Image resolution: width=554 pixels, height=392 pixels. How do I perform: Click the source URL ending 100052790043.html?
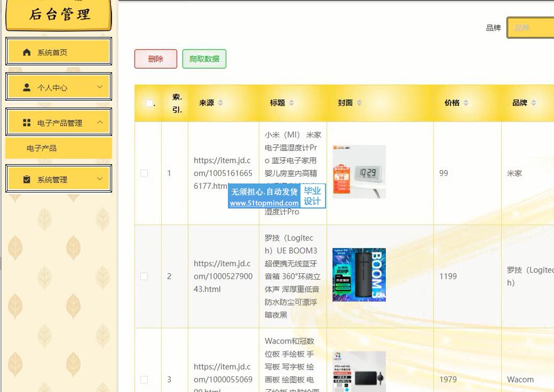click(223, 276)
